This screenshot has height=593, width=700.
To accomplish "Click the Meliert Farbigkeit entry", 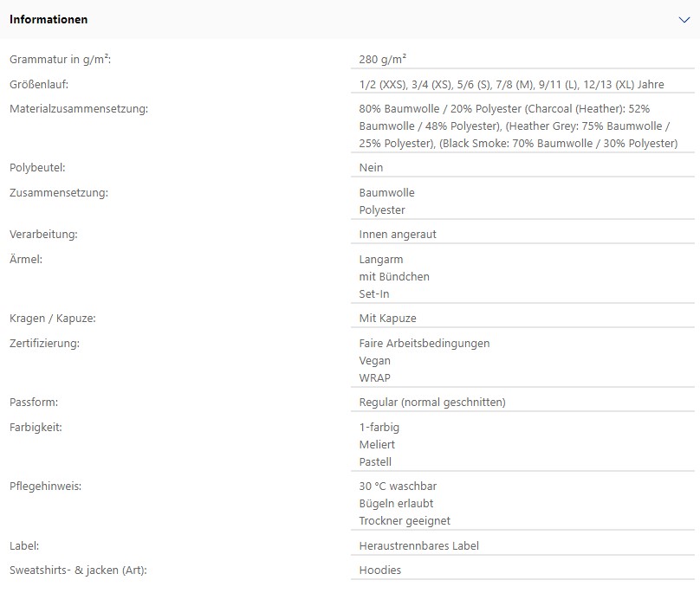I will pyautogui.click(x=377, y=444).
